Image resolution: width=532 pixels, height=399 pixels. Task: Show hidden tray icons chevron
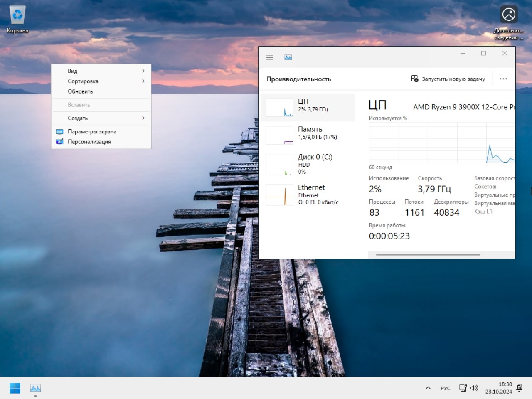point(428,388)
